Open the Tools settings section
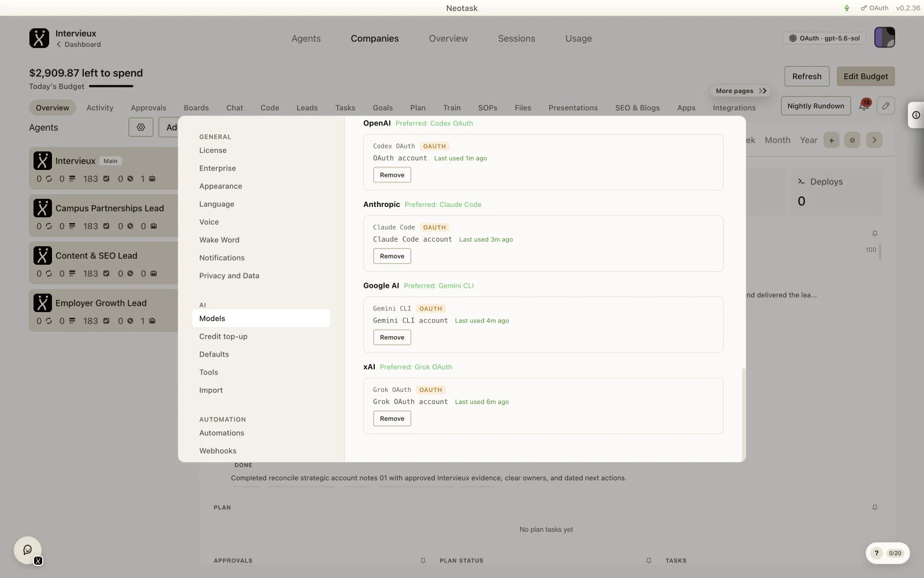Image resolution: width=924 pixels, height=578 pixels. [261, 372]
